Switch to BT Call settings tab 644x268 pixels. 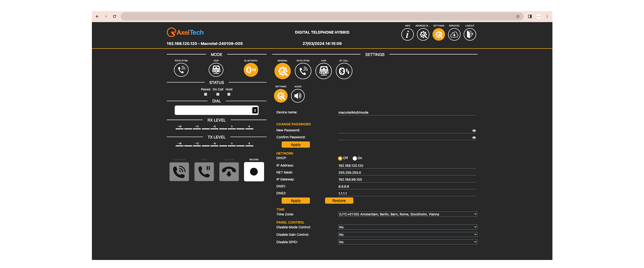tap(344, 71)
